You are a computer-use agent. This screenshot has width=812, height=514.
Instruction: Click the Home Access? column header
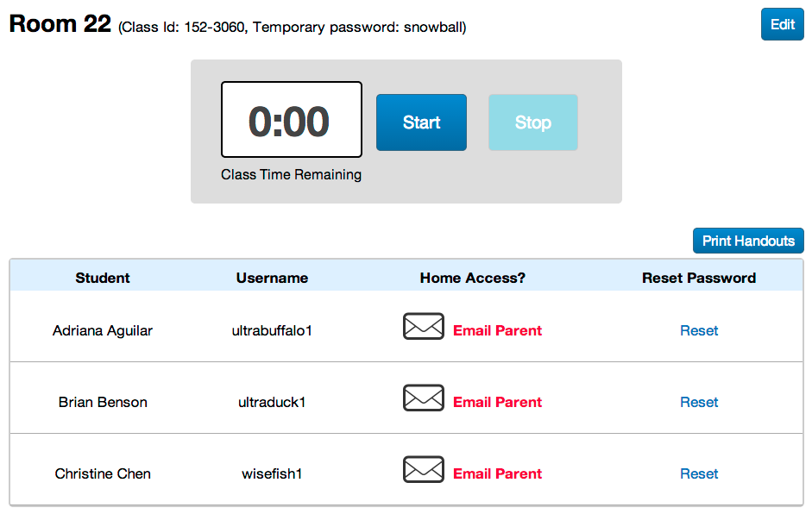(x=472, y=278)
